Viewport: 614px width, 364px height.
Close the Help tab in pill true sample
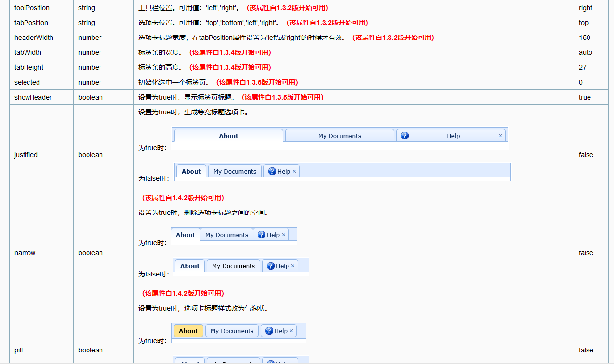(291, 331)
